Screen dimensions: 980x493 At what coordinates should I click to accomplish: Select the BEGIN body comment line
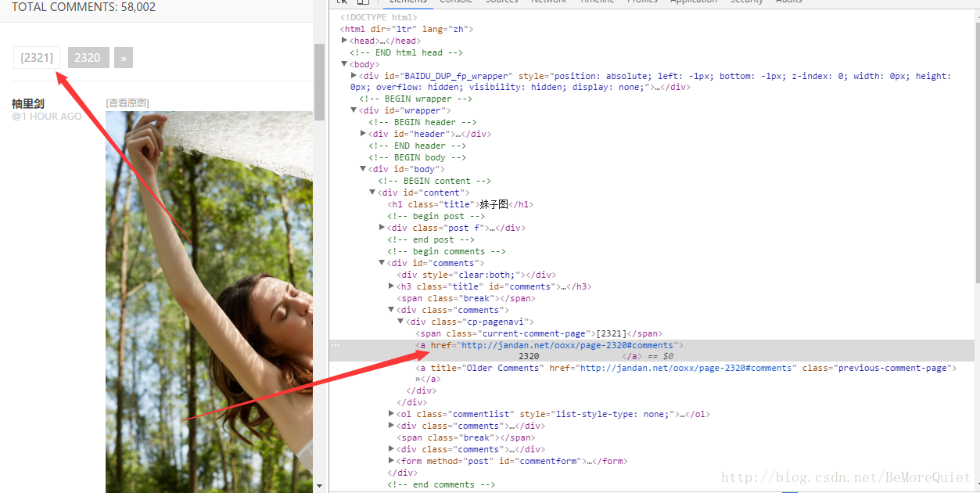(418, 157)
